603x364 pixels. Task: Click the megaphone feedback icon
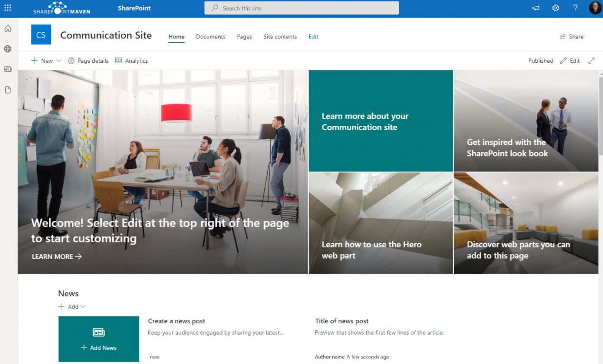click(x=535, y=8)
